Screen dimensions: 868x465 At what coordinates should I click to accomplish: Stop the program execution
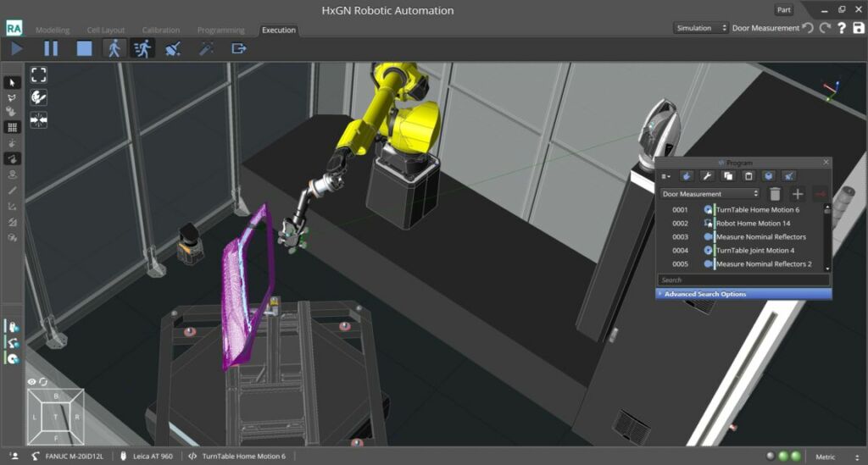[x=84, y=48]
